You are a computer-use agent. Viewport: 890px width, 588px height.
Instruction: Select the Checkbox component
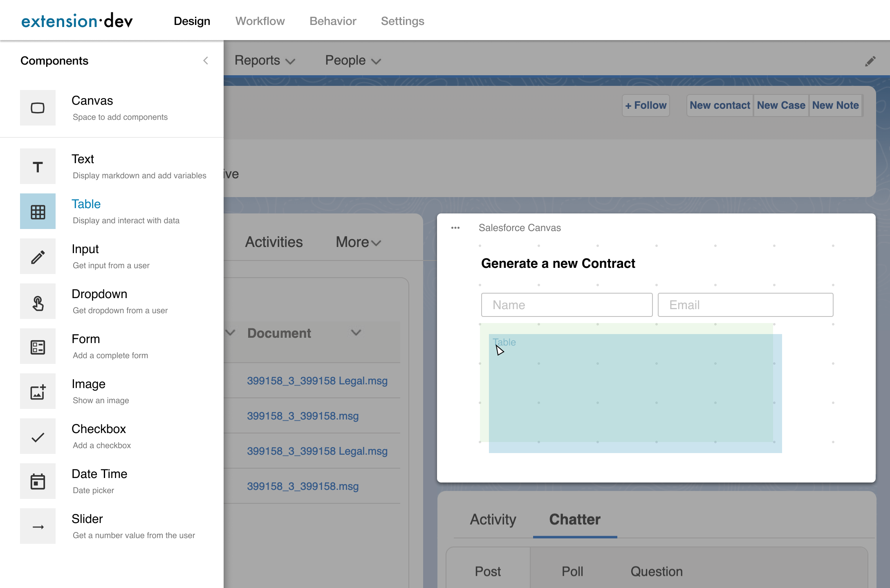point(37,436)
